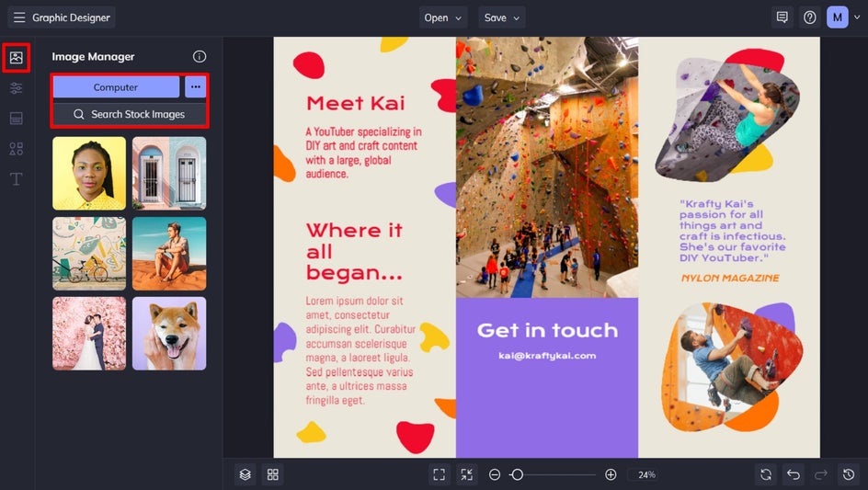This screenshot has height=490, width=868.
Task: Select the 'Where it all began...' heading
Action: [354, 251]
